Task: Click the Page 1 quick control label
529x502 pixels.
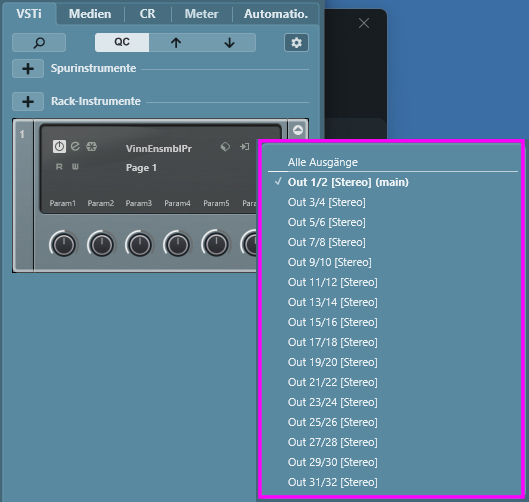Action: click(141, 168)
